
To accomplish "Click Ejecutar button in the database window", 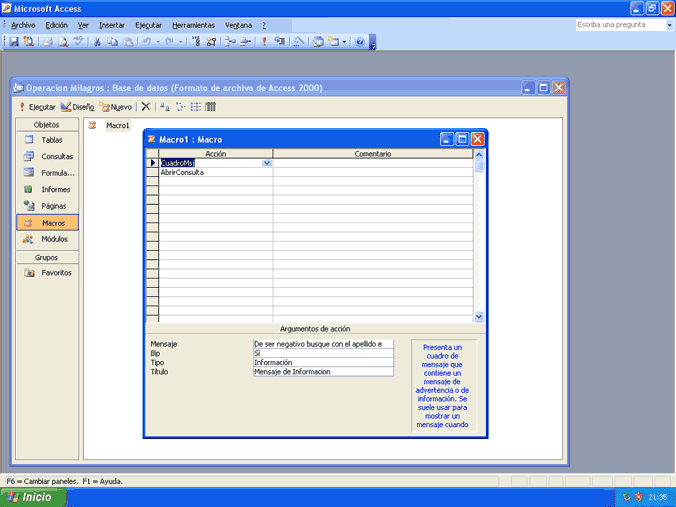I will click(38, 107).
